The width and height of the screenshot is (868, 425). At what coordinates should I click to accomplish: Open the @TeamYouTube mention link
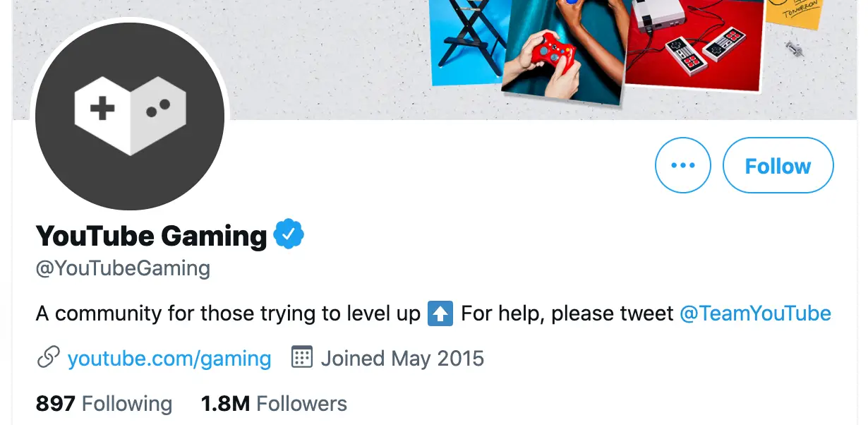click(754, 313)
